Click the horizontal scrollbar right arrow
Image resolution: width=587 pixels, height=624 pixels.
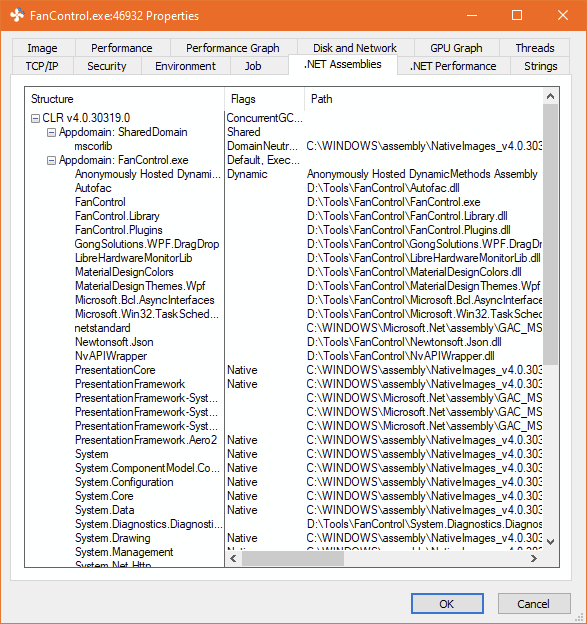tap(534, 559)
